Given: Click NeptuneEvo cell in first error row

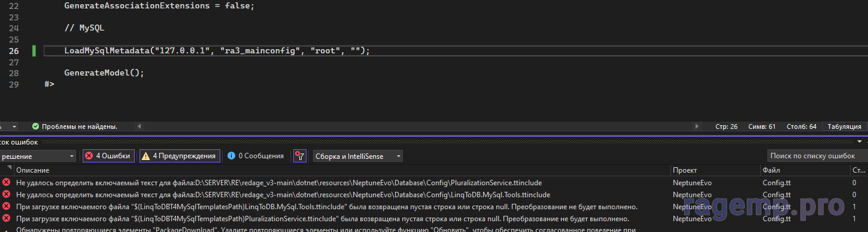Looking at the screenshot, I should pos(692,182).
